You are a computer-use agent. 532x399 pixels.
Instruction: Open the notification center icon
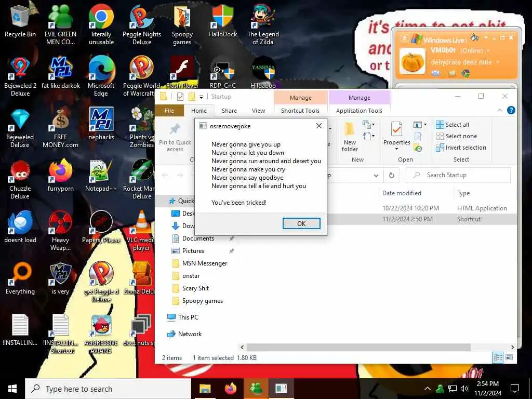click(515, 389)
